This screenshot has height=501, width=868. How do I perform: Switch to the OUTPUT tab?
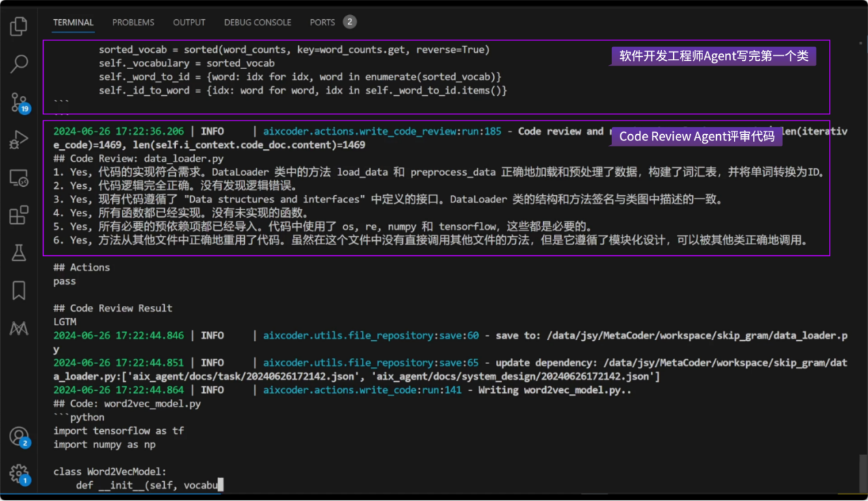[189, 23]
